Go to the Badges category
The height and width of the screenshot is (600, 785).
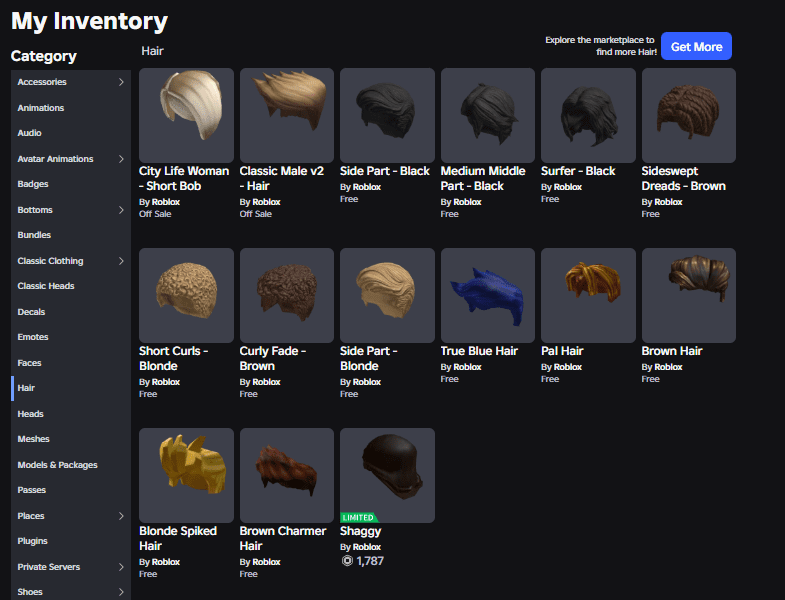click(x=33, y=184)
